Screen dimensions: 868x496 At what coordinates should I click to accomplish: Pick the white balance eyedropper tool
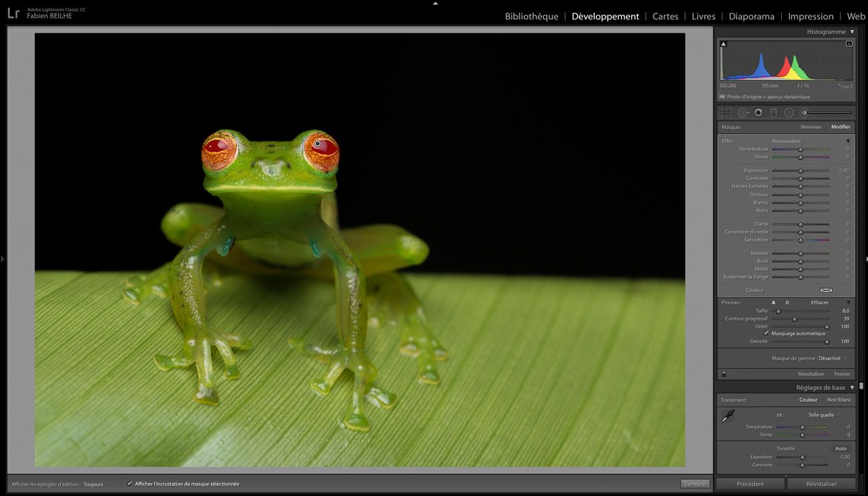pos(728,416)
